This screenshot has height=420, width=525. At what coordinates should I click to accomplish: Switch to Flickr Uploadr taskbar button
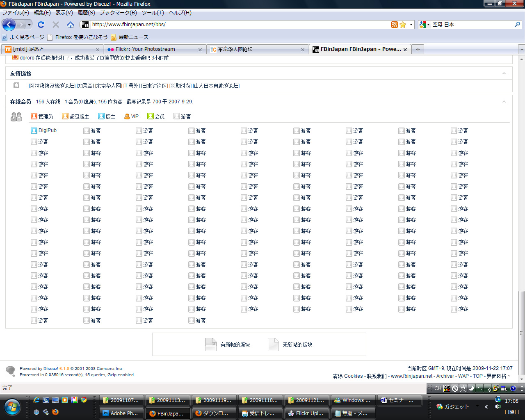(x=307, y=413)
